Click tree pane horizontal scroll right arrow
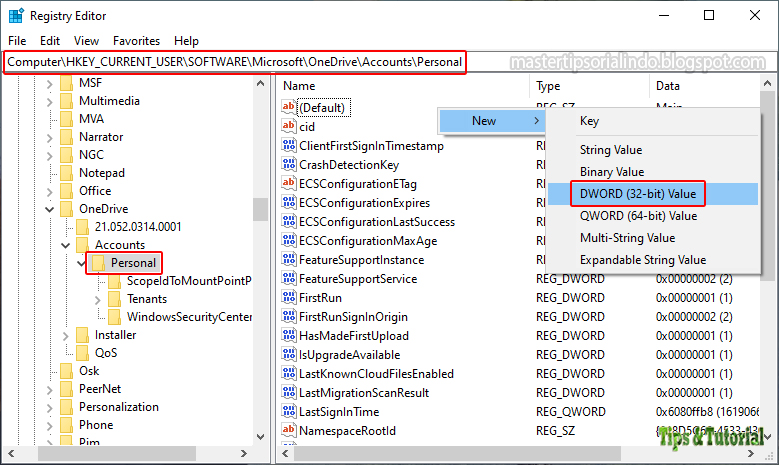The width and height of the screenshot is (779, 465). tap(244, 453)
